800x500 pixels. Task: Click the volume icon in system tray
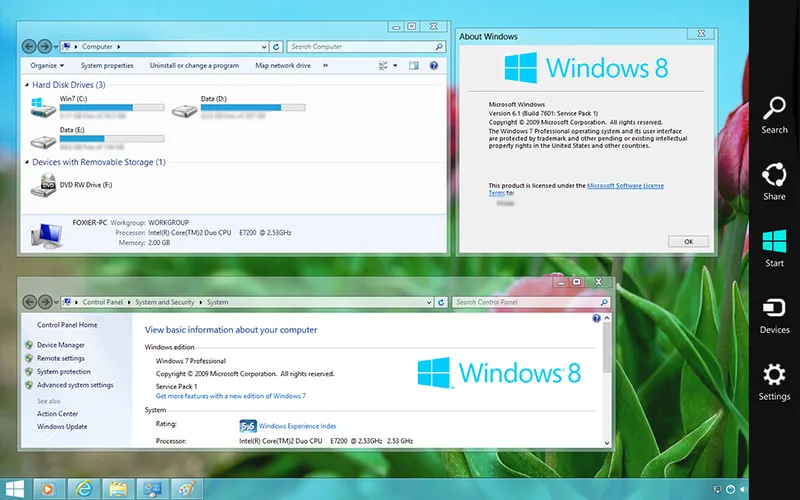[743, 489]
